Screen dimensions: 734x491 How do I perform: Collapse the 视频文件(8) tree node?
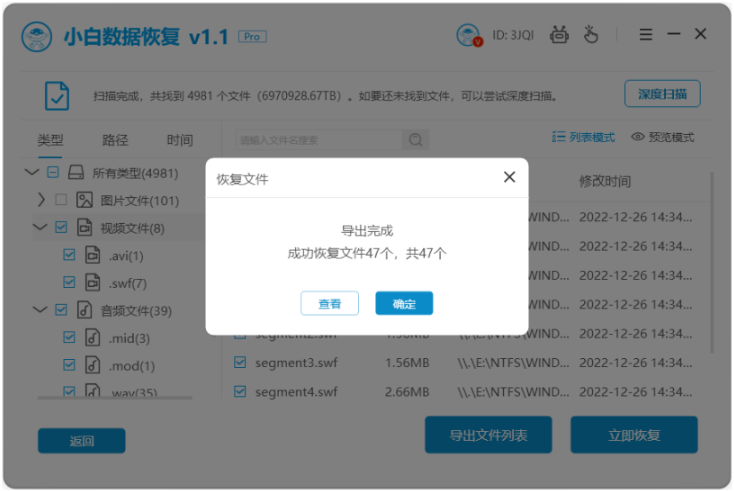(40, 227)
